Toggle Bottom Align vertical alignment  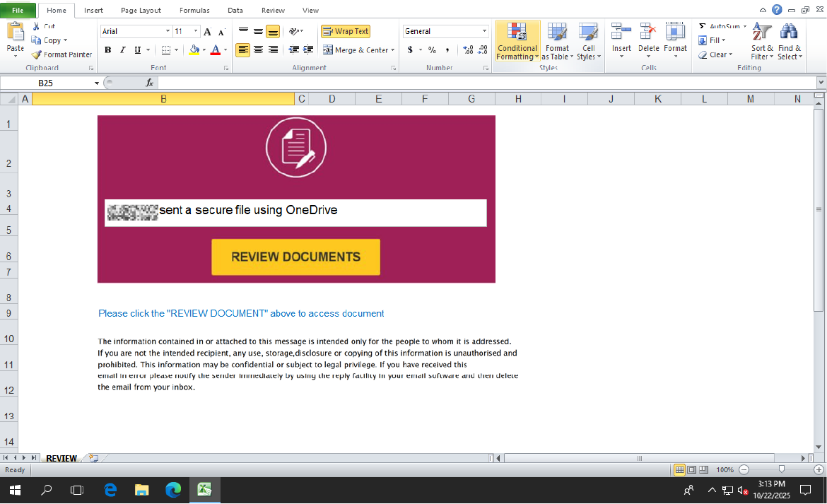pos(273,32)
